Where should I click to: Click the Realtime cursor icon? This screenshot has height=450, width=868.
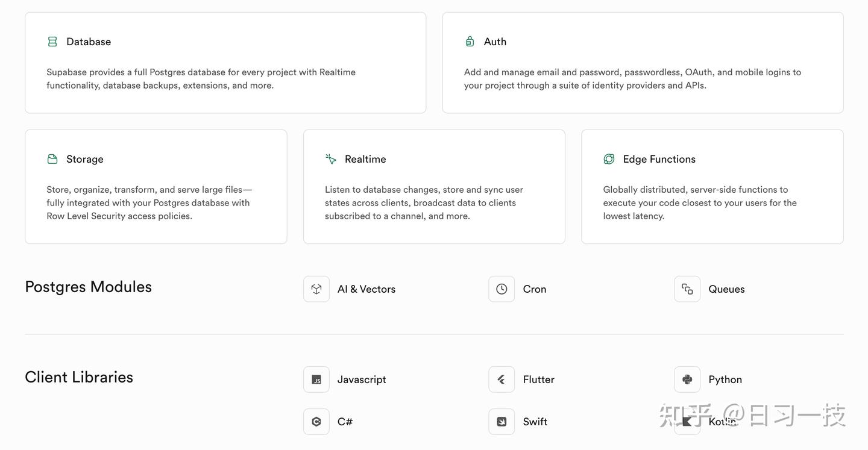331,159
